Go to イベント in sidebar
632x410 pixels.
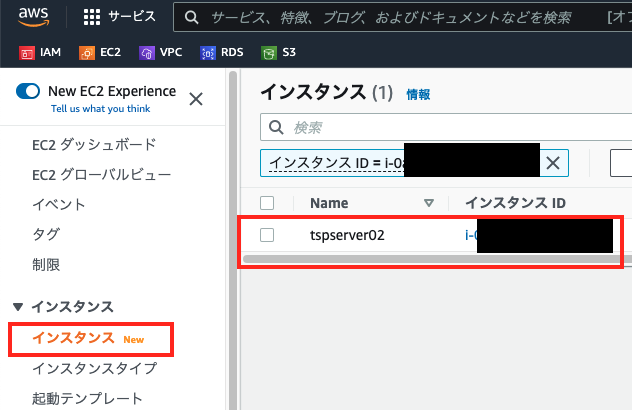point(58,205)
